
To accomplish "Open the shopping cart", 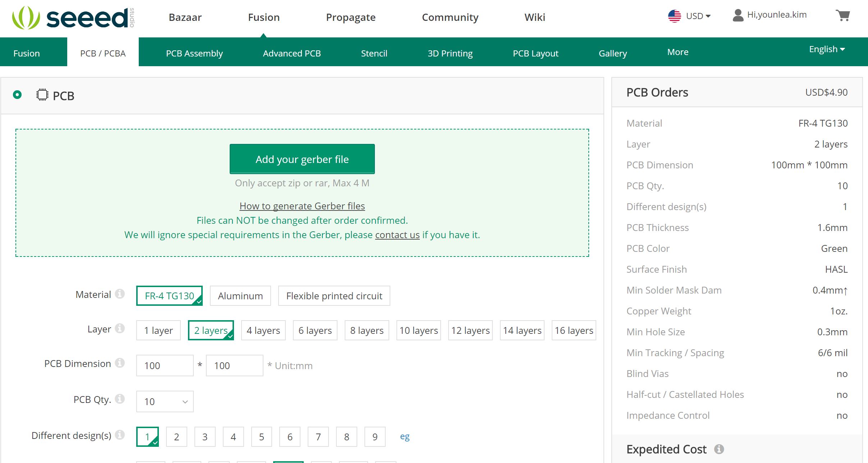I will point(843,15).
